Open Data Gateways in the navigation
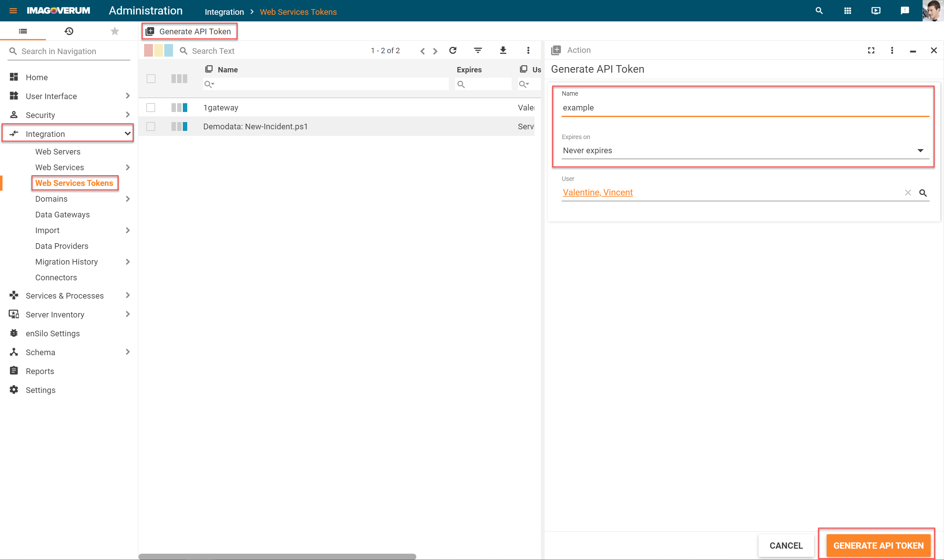Screen dimensions: 944x560 (x=62, y=214)
